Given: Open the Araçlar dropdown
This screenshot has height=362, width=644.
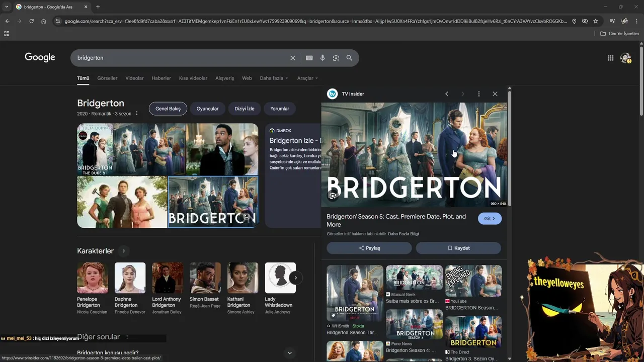Looking at the screenshot, I should pyautogui.click(x=307, y=78).
